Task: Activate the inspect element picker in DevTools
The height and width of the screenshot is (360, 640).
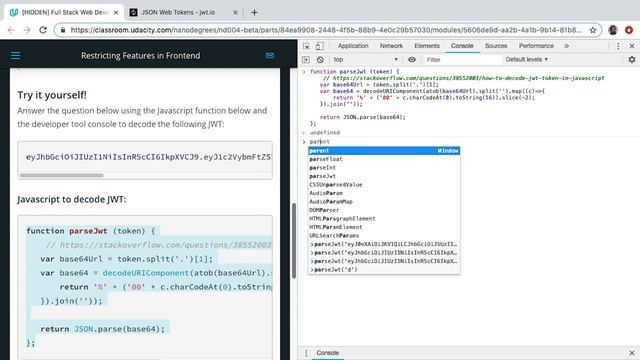Action: [306, 46]
